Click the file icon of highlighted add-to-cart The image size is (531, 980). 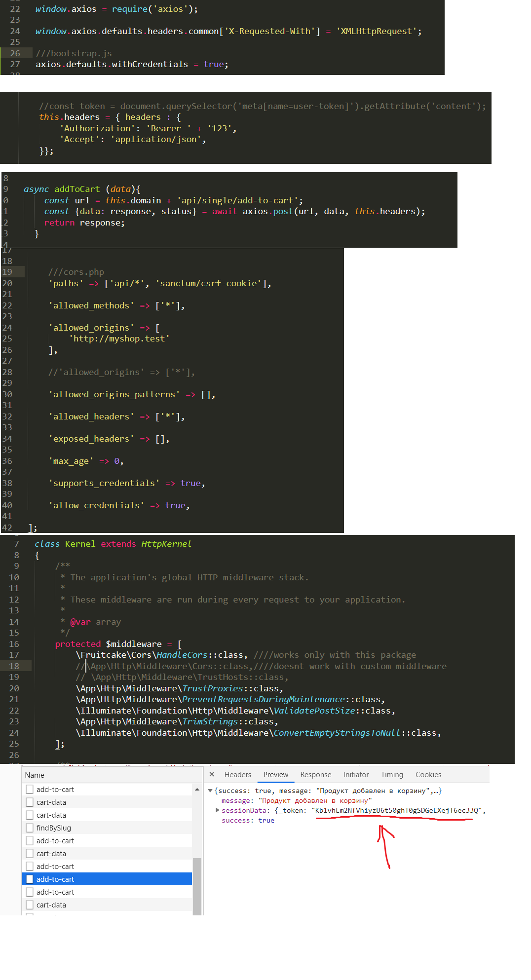point(30,879)
